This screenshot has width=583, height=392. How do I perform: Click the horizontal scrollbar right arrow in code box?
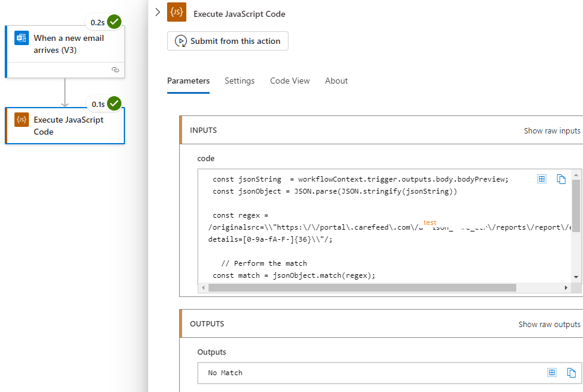point(566,287)
